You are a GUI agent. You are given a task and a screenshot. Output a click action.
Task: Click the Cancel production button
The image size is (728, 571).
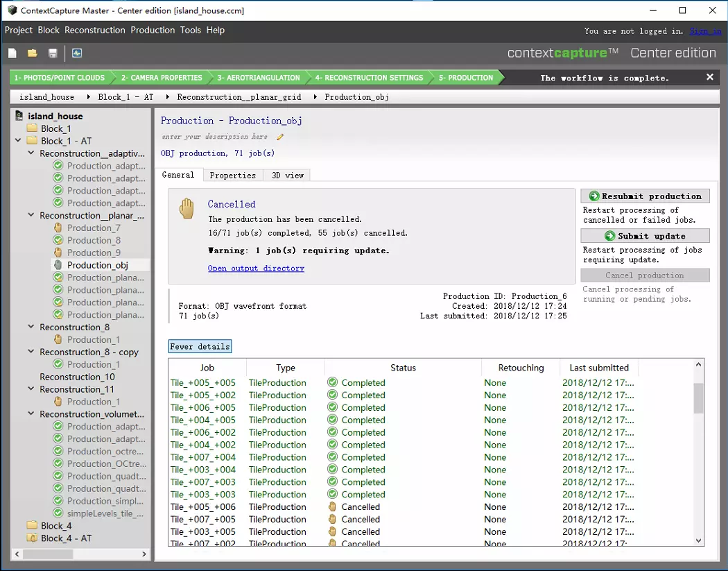tap(645, 275)
